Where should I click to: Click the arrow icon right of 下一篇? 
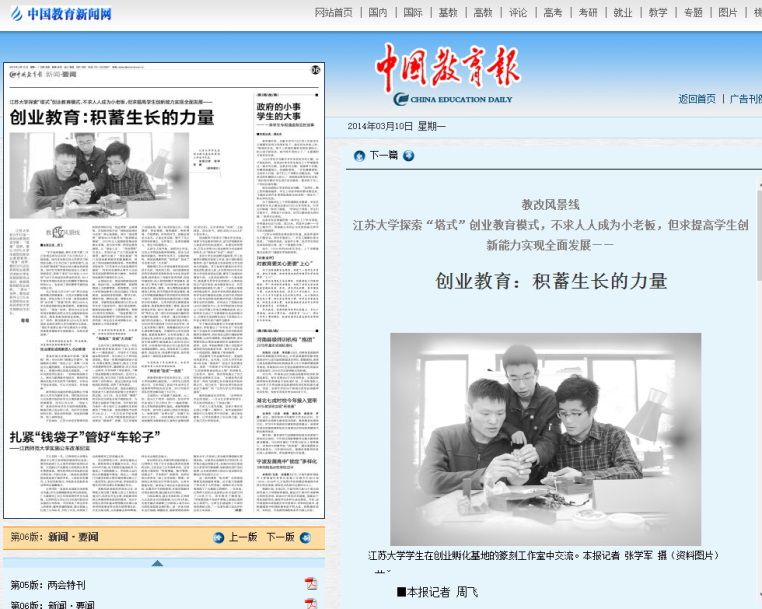409,156
